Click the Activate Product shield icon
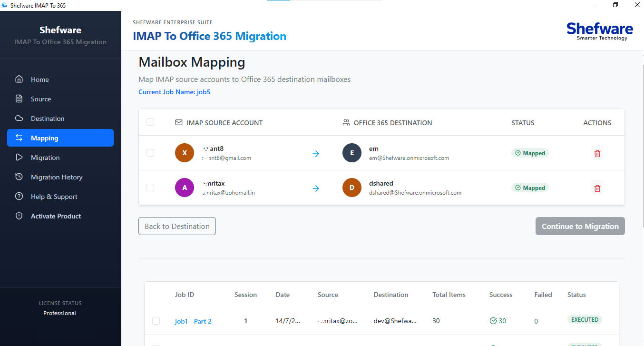Image resolution: width=644 pixels, height=346 pixels. tap(19, 216)
